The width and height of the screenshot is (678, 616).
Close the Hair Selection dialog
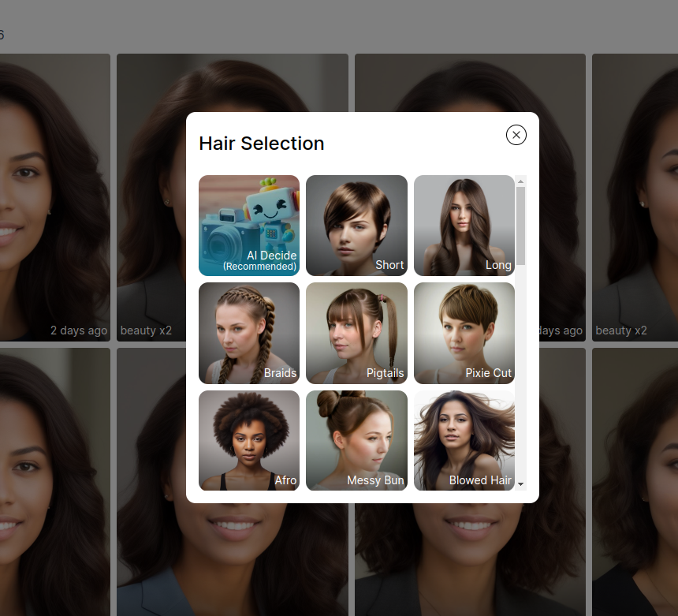click(x=516, y=135)
